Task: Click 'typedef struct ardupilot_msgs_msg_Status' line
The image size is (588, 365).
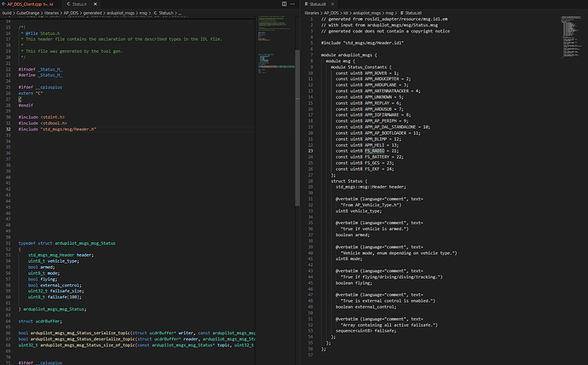Action: (x=66, y=243)
